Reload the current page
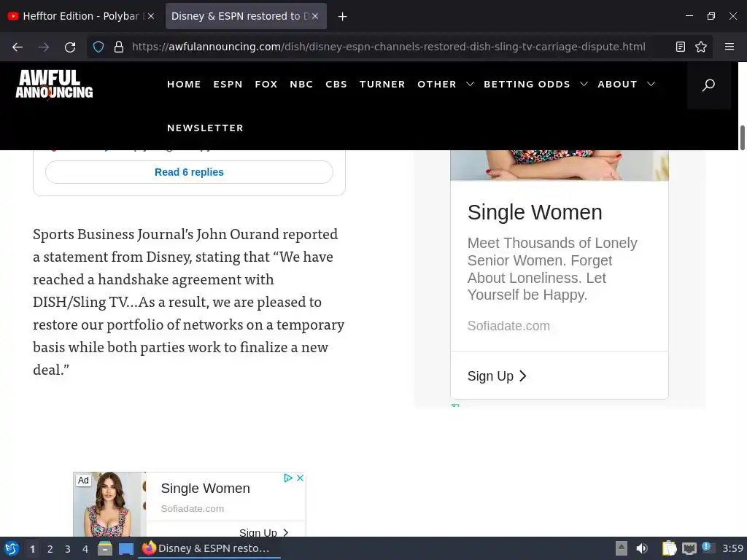 (x=70, y=47)
